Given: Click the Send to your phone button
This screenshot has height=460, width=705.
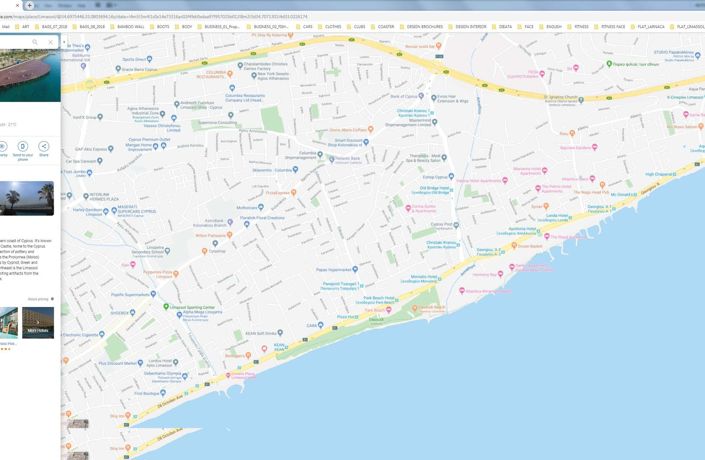Looking at the screenshot, I should click(22, 150).
